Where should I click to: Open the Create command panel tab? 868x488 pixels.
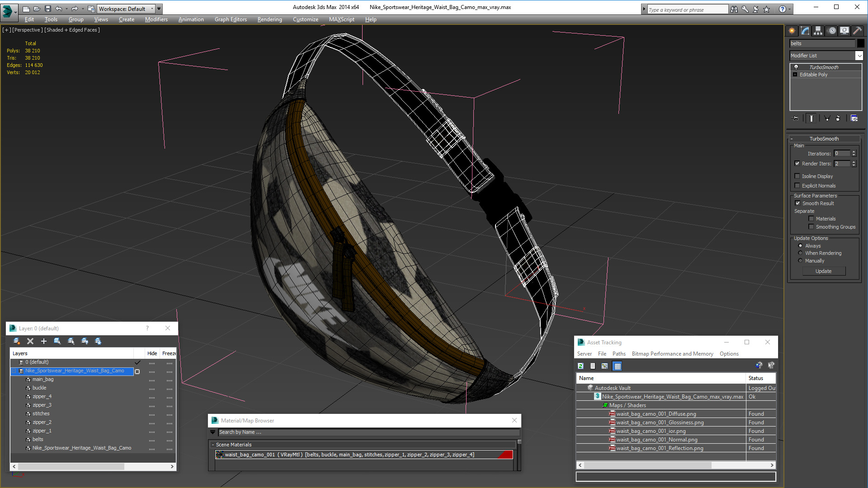(792, 31)
